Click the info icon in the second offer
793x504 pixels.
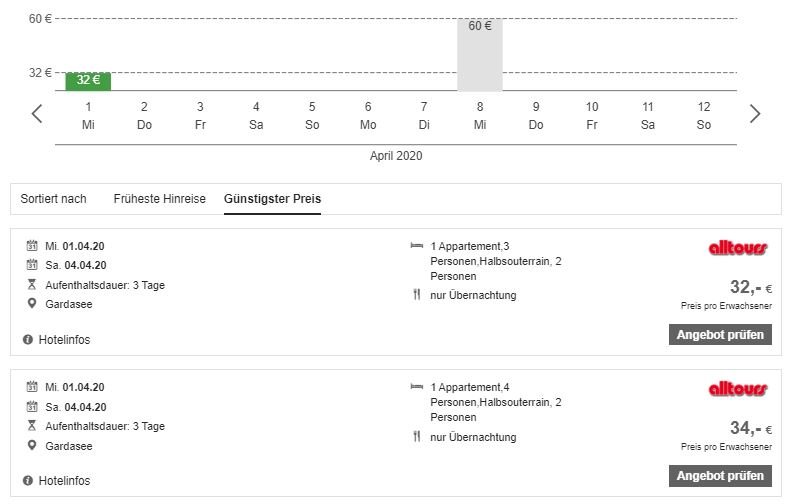point(28,481)
